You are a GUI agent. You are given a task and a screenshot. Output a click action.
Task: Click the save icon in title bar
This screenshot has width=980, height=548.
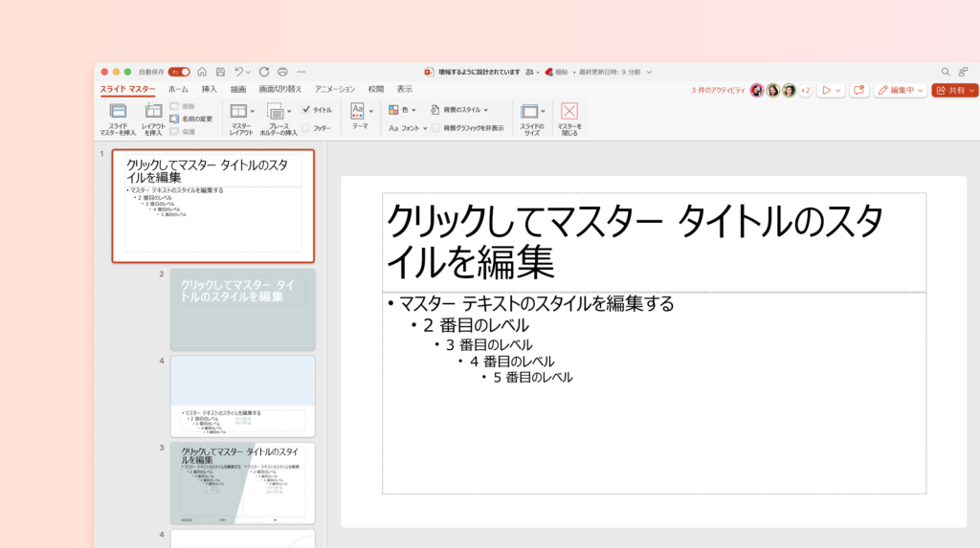point(220,72)
